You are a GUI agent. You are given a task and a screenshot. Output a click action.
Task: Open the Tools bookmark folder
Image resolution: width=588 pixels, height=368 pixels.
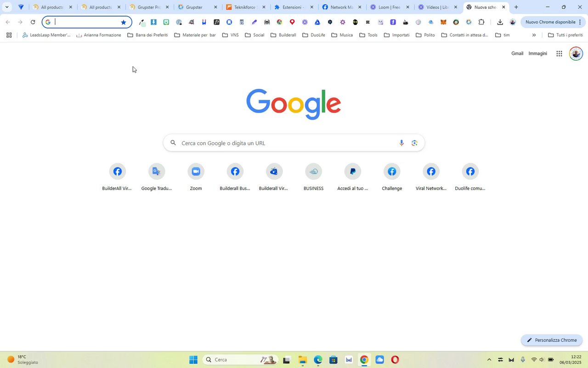[x=368, y=35]
